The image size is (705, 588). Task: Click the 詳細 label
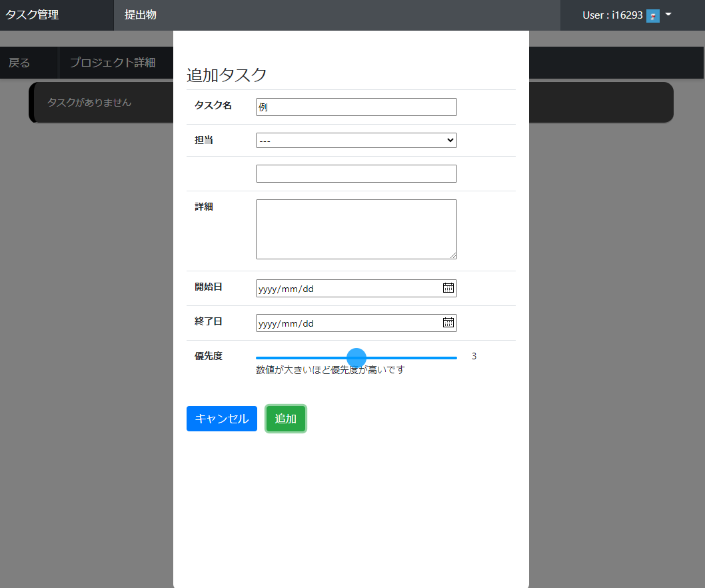tap(204, 207)
